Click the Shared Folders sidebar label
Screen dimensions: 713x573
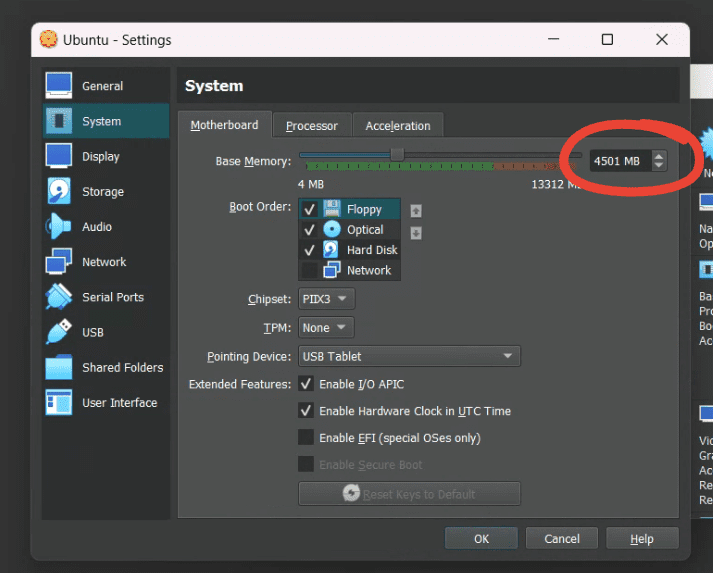pos(123,367)
